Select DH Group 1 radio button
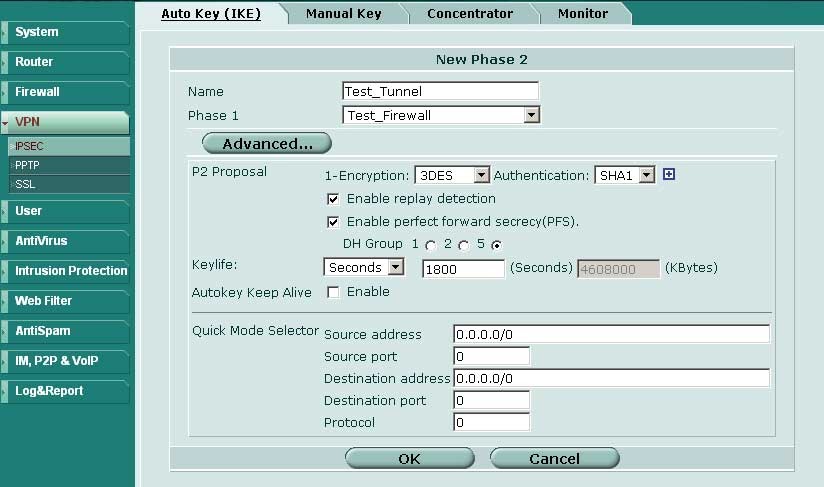The height and width of the screenshot is (487, 824). [431, 245]
